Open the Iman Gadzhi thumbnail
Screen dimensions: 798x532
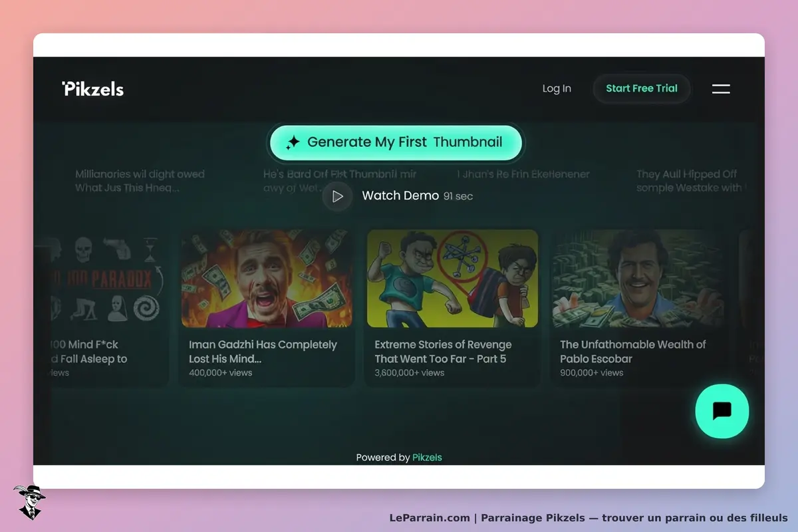click(267, 279)
